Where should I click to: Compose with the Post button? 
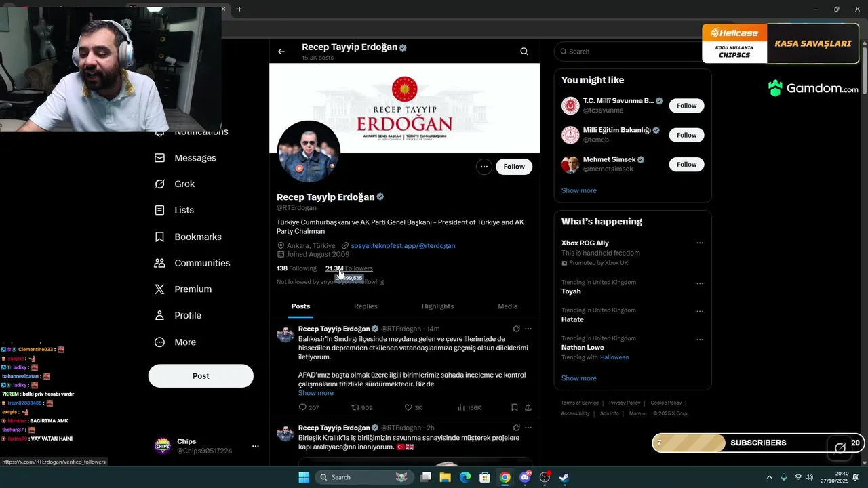tap(201, 376)
